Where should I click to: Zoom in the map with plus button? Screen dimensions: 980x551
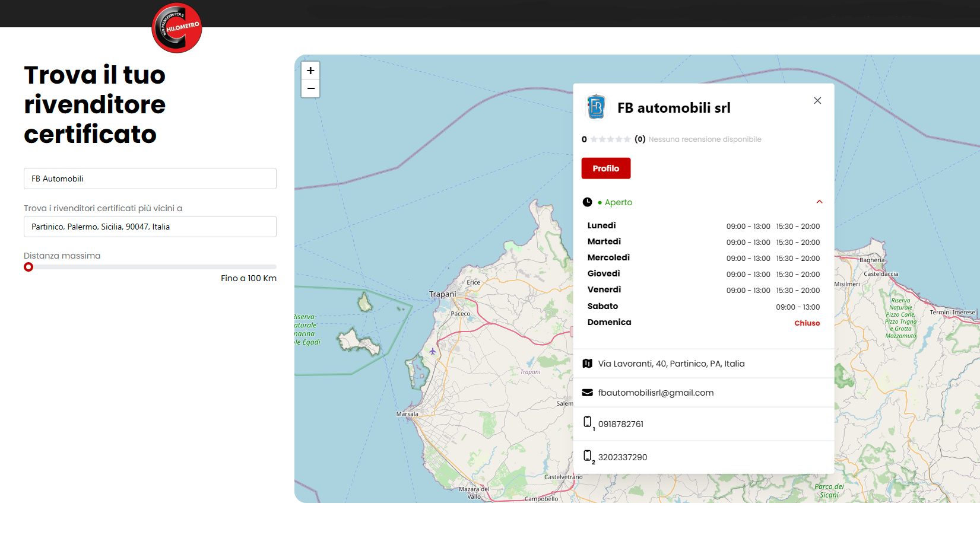(x=310, y=71)
